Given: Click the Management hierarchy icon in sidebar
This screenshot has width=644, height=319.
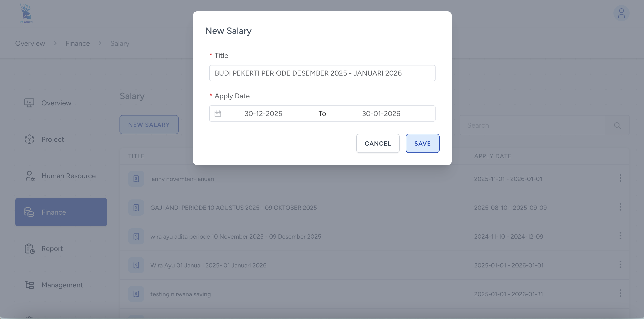Looking at the screenshot, I should coord(29,285).
